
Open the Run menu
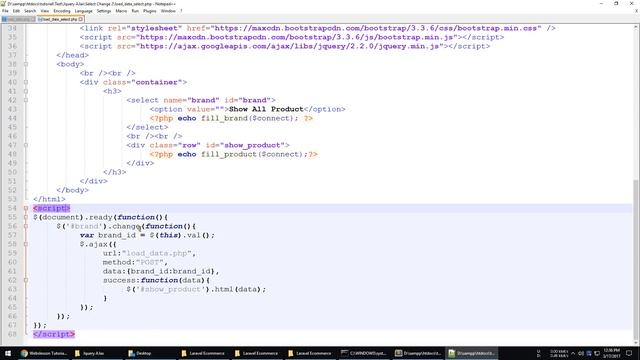point(135,11)
